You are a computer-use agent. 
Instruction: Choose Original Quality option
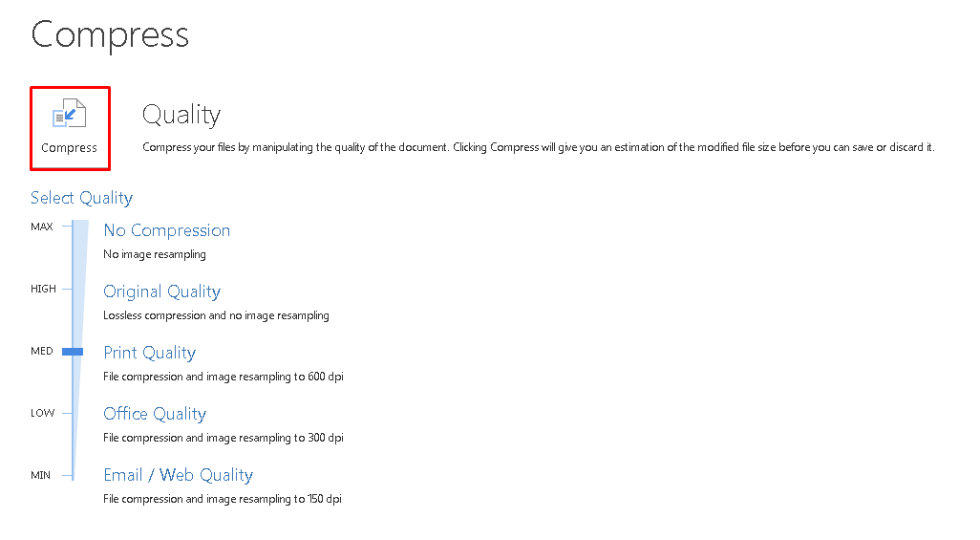(161, 292)
